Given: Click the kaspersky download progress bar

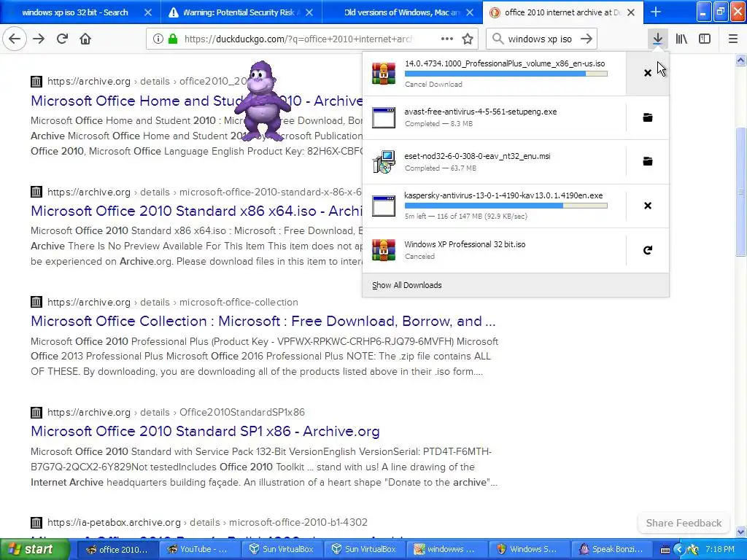Looking at the screenshot, I should pyautogui.click(x=506, y=206).
